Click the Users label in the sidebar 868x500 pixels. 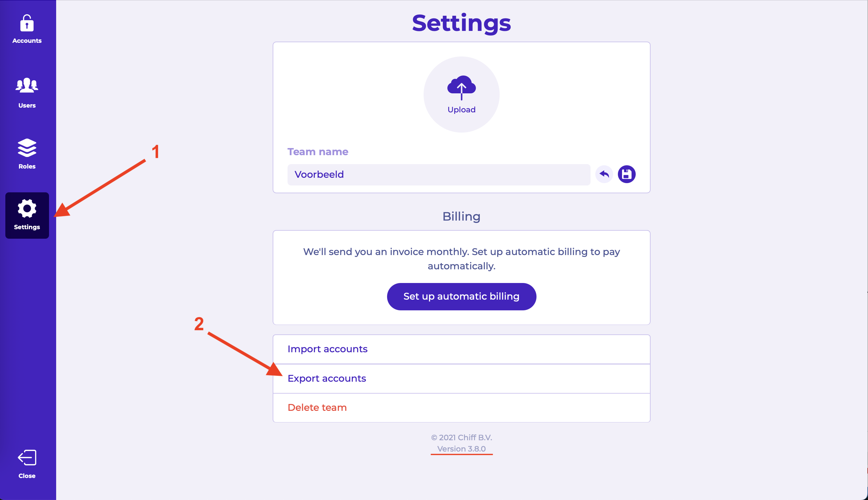(27, 106)
